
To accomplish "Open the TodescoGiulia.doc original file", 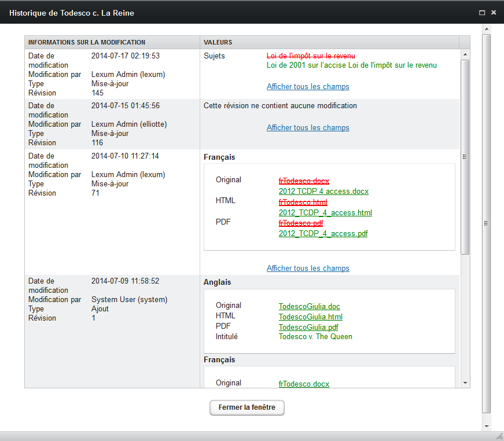I will [309, 306].
